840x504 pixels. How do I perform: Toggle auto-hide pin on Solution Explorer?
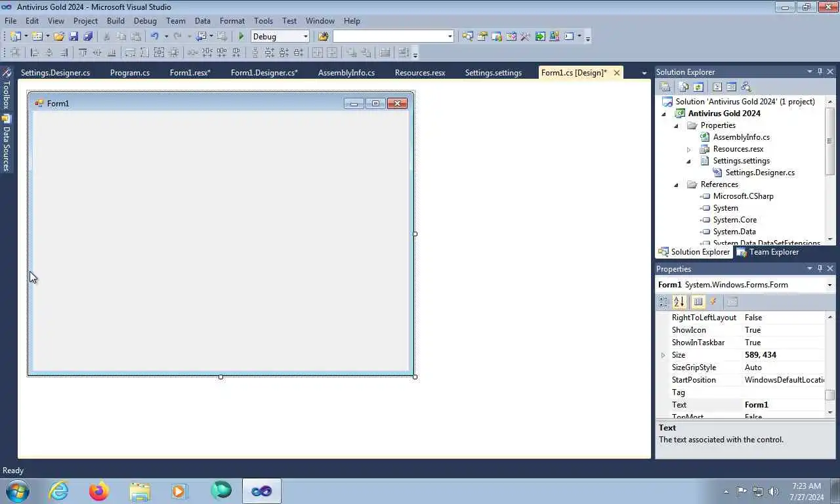click(x=820, y=72)
